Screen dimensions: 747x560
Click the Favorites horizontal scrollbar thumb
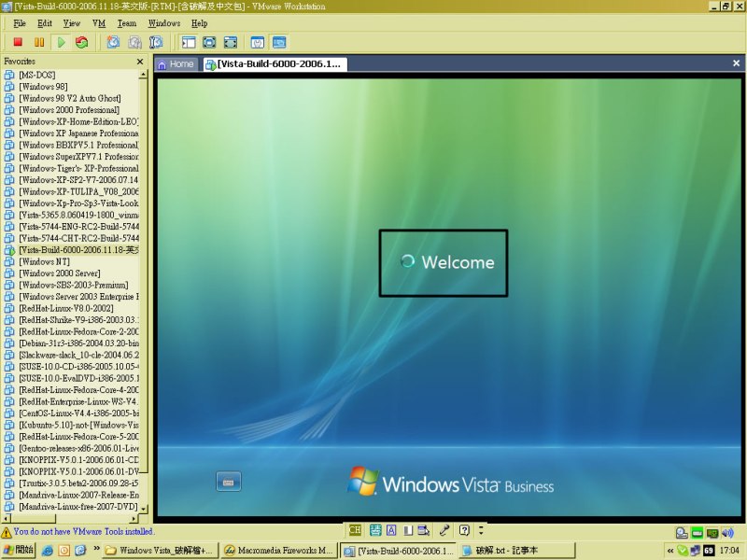(33, 518)
